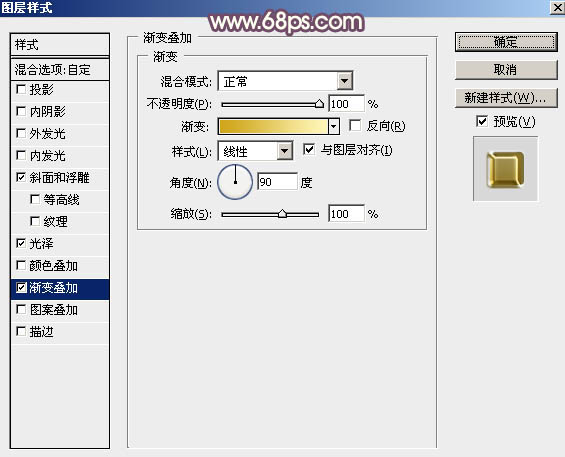
Task: Click the 取消 button
Action: [506, 70]
